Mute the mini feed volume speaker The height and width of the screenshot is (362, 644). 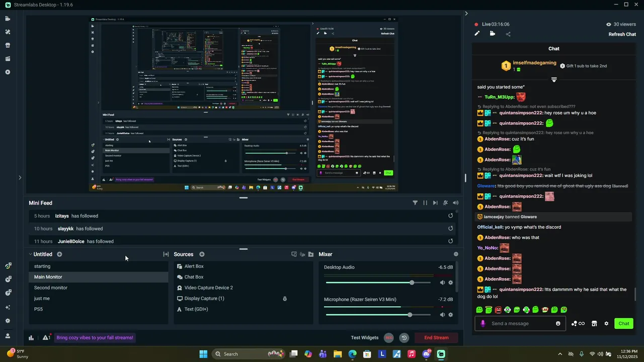tap(456, 203)
